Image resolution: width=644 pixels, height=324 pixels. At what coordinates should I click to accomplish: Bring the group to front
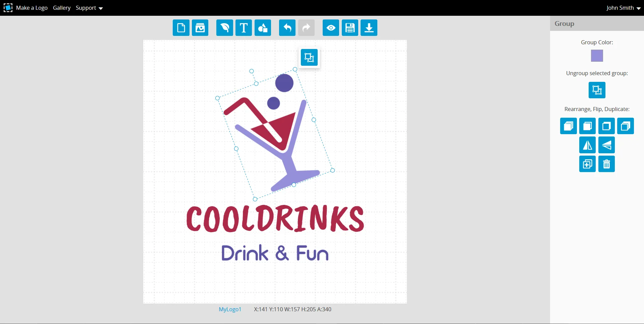click(569, 126)
